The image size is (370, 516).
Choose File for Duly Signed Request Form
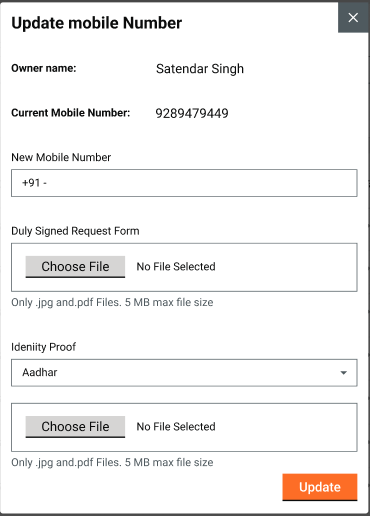pyautogui.click(x=75, y=267)
